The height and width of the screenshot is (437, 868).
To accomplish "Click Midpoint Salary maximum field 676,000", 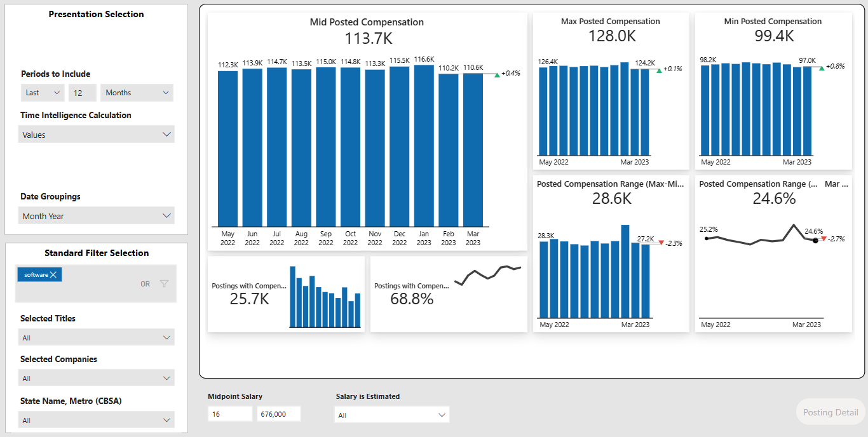I will tap(278, 414).
